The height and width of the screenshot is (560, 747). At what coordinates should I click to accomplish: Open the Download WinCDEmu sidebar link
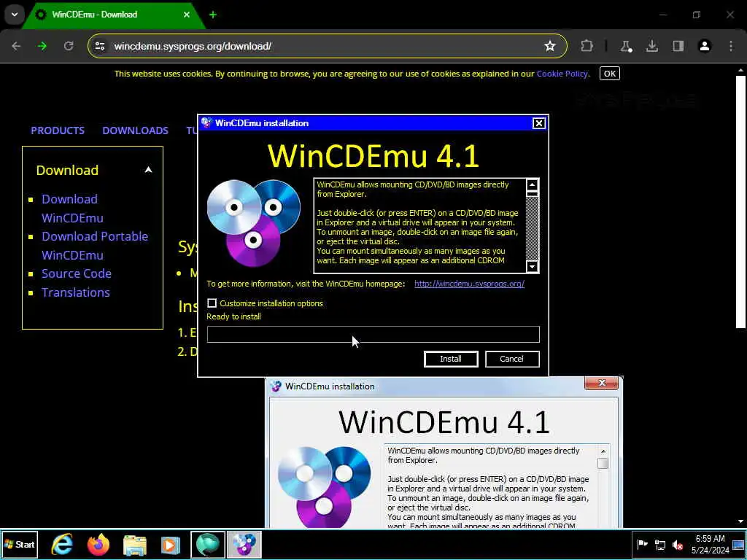pos(72,209)
